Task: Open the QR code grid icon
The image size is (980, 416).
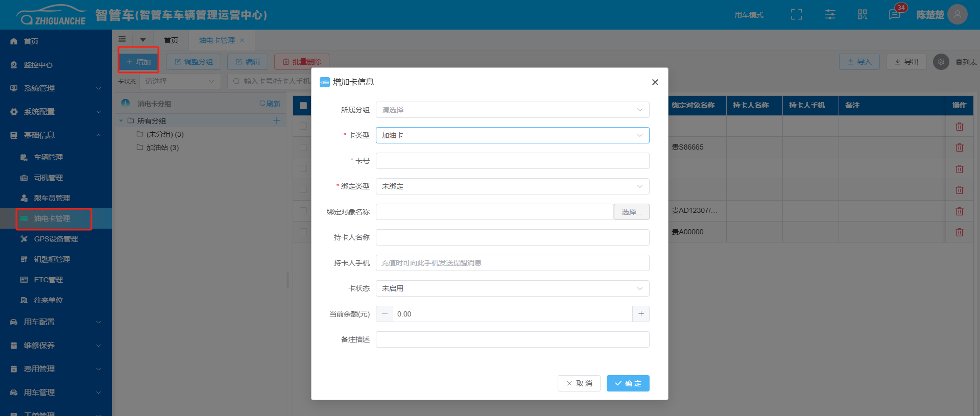Action: coord(862,14)
